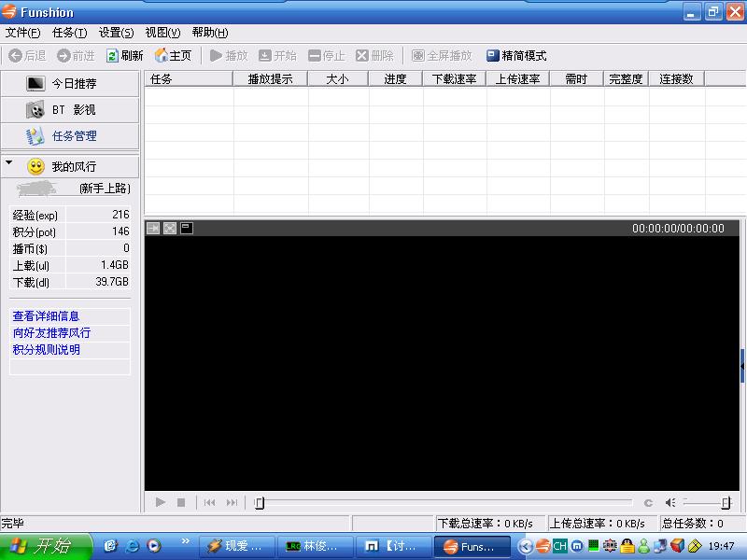Go to 主页 home in toolbar

click(173, 56)
